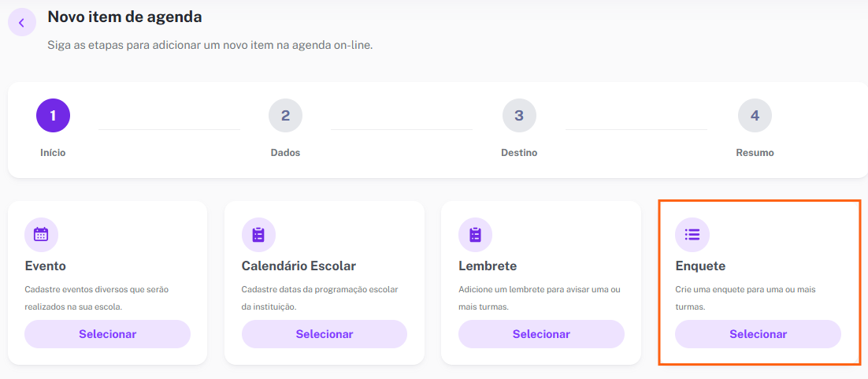Click the Evento card title

(x=46, y=266)
